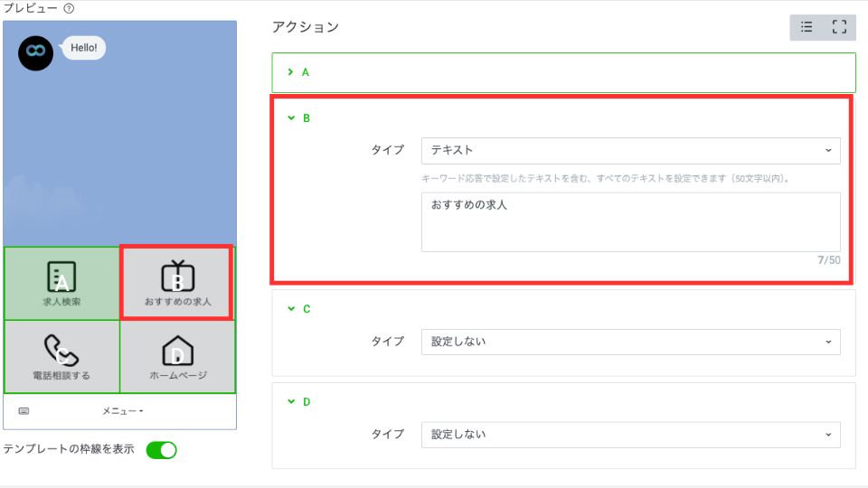The width and height of the screenshot is (868, 488).
Task: Open the type dropdown for action D
Action: coord(630,435)
